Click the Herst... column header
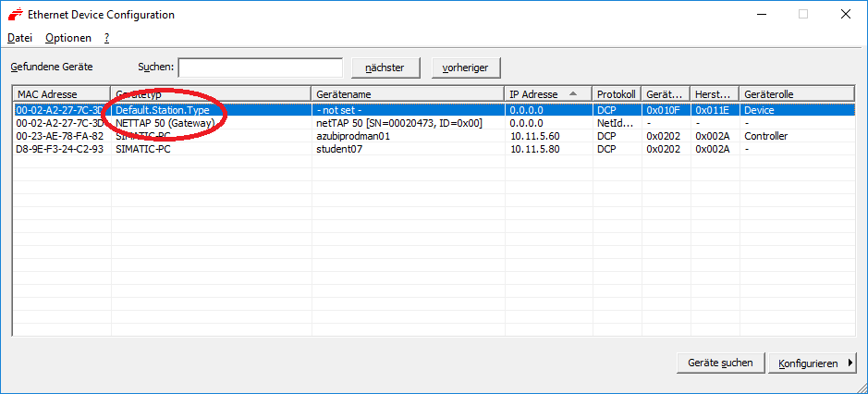This screenshot has width=868, height=394. [x=715, y=94]
